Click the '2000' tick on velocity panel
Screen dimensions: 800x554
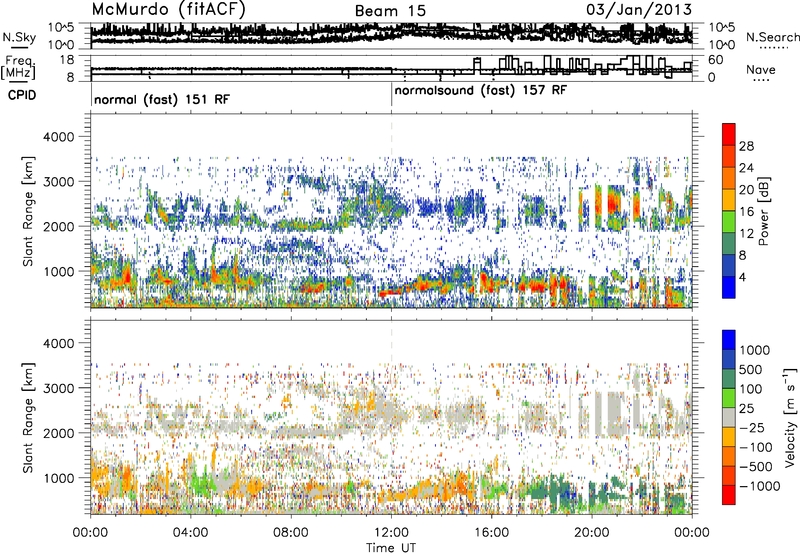click(58, 433)
